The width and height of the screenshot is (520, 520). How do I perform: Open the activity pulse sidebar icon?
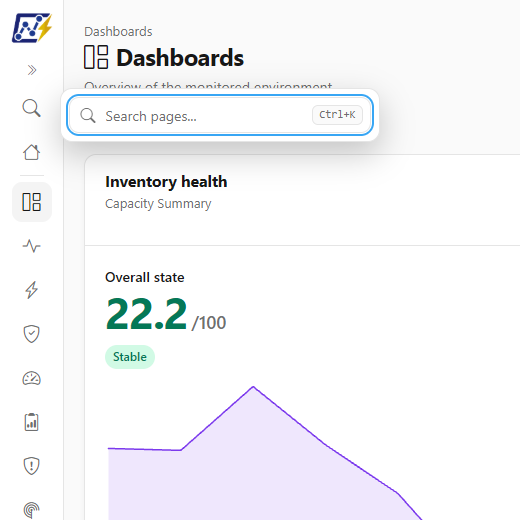32,246
